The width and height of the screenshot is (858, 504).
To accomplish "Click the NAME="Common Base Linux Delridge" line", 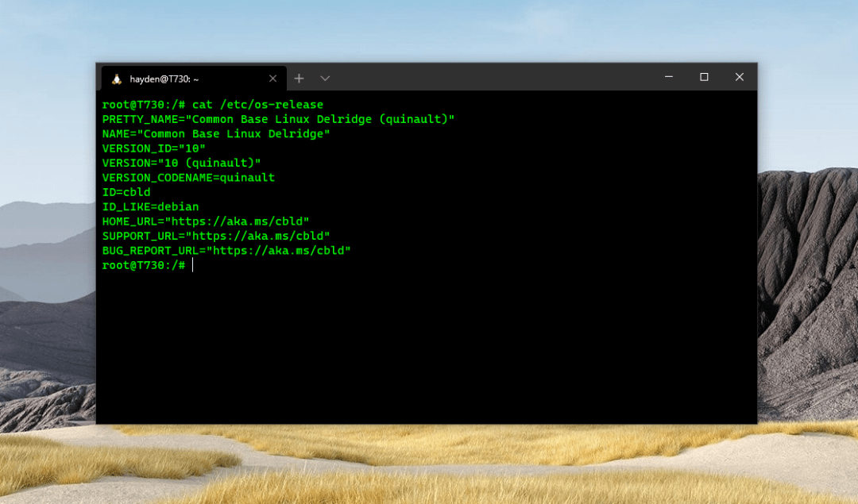I will click(x=216, y=134).
